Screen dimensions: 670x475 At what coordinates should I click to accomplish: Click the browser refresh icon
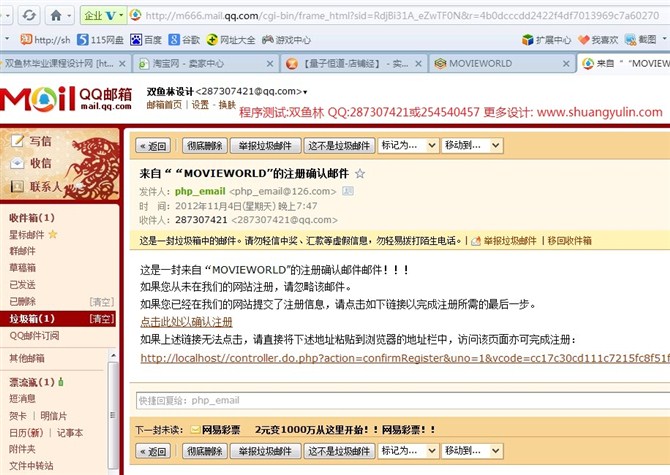coord(29,16)
